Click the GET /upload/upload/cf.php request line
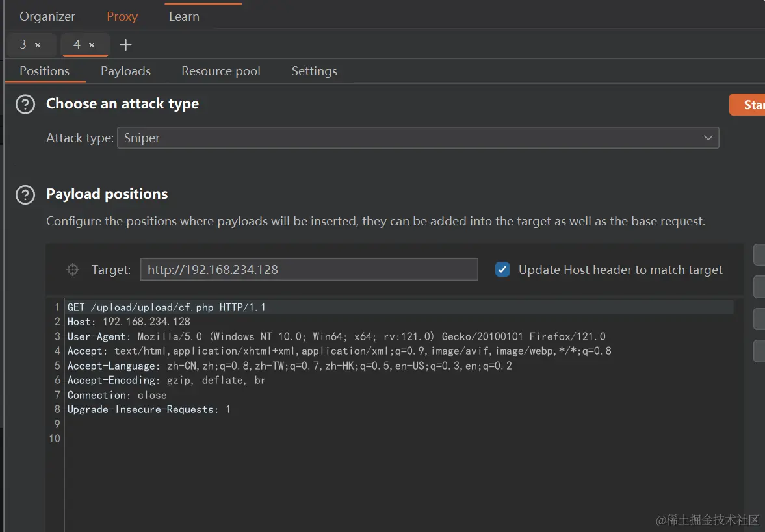 pos(166,307)
